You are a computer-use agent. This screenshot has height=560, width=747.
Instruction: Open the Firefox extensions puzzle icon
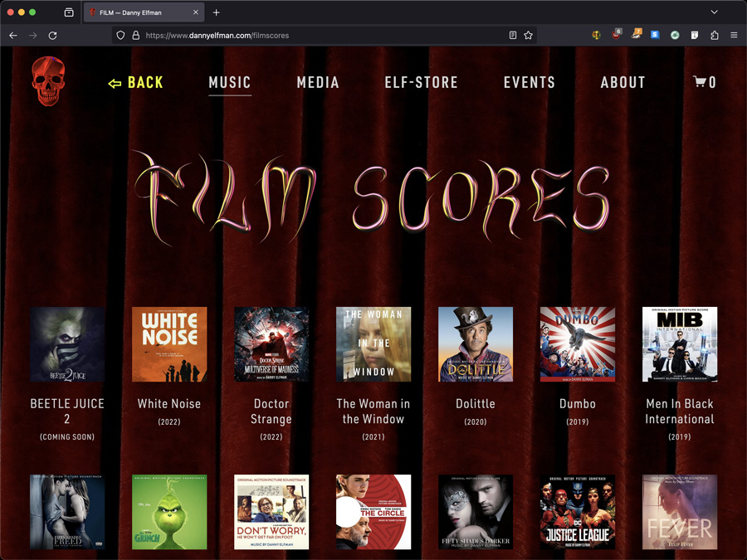[x=714, y=36]
